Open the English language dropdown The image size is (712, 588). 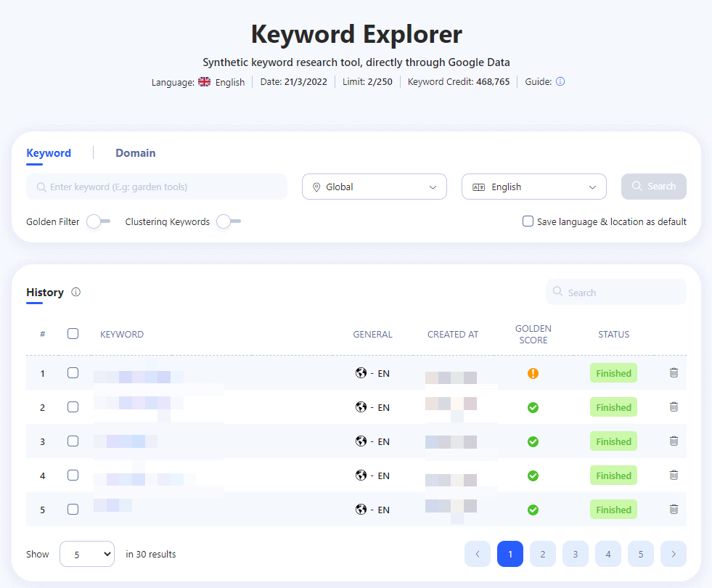(534, 187)
